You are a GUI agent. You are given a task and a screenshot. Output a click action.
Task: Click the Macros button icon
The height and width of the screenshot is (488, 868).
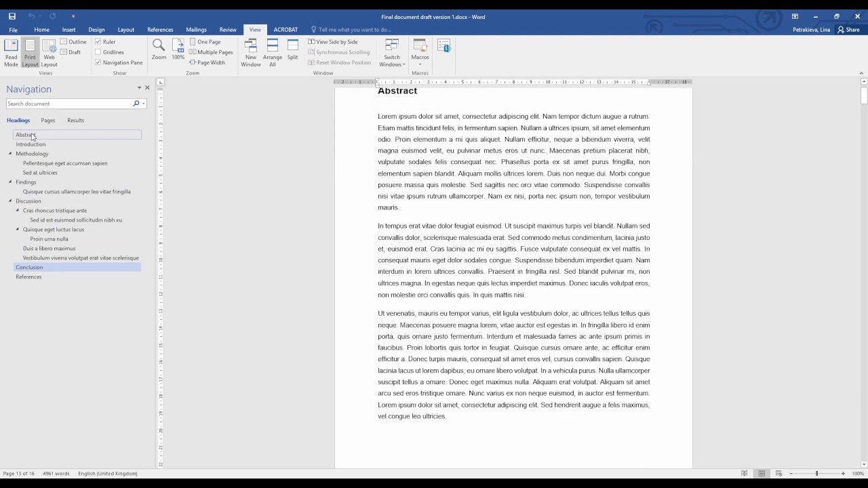420,45
